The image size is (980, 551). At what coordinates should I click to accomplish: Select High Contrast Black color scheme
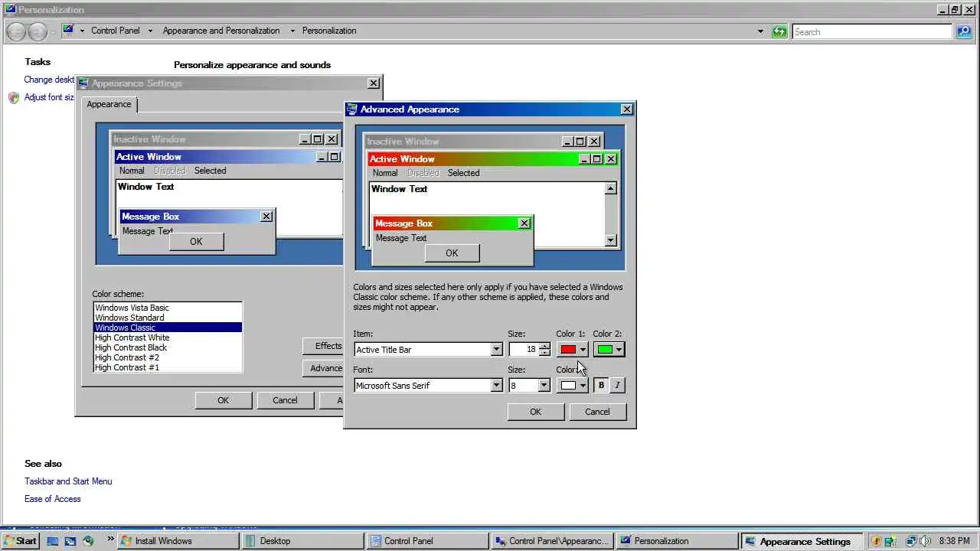(x=168, y=347)
